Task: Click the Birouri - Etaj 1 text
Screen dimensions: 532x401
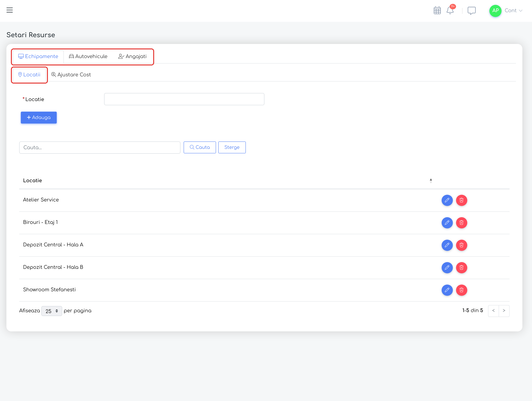Action: pos(40,222)
